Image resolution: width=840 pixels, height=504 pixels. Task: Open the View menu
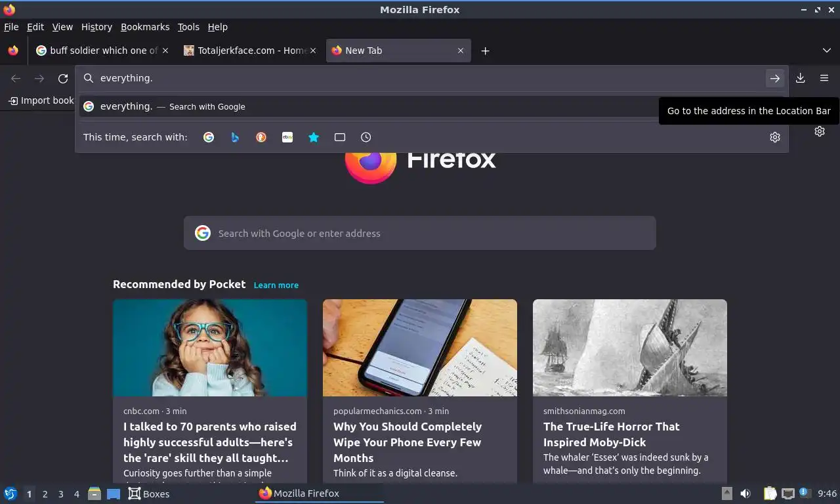[x=62, y=27]
